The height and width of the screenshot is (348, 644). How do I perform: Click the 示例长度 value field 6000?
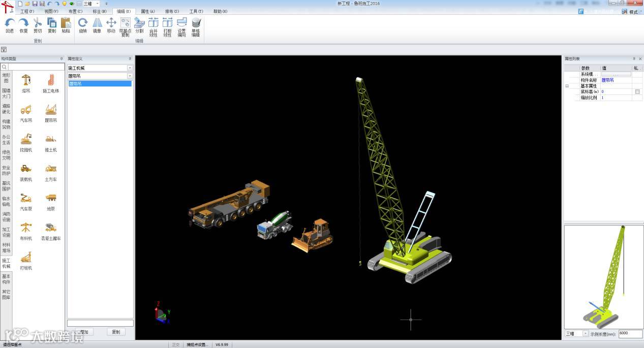pos(630,333)
